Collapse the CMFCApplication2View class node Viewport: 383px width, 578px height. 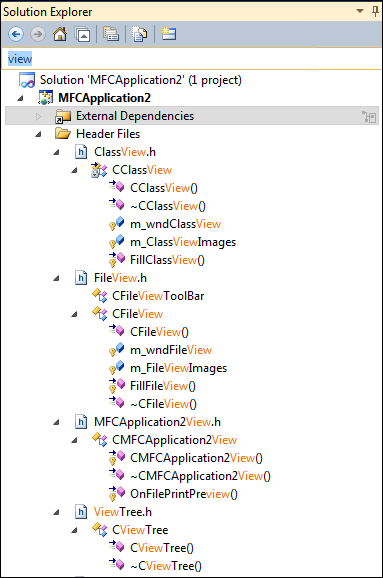pyautogui.click(x=74, y=441)
